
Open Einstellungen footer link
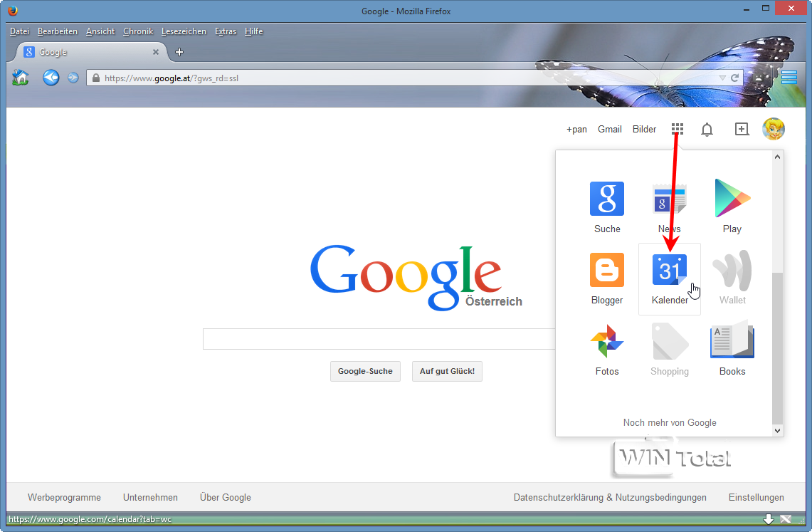756,497
